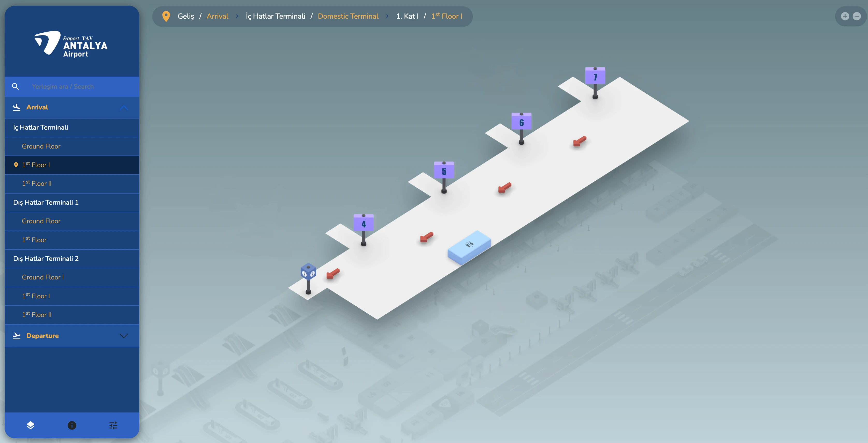Open the info icon in sidebar footer
This screenshot has width=868, height=443.
(x=72, y=425)
